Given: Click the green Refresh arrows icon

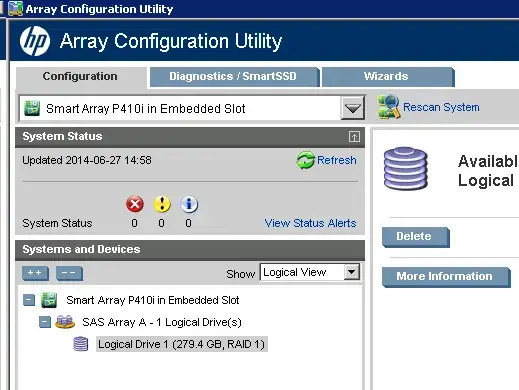Looking at the screenshot, I should [x=305, y=160].
